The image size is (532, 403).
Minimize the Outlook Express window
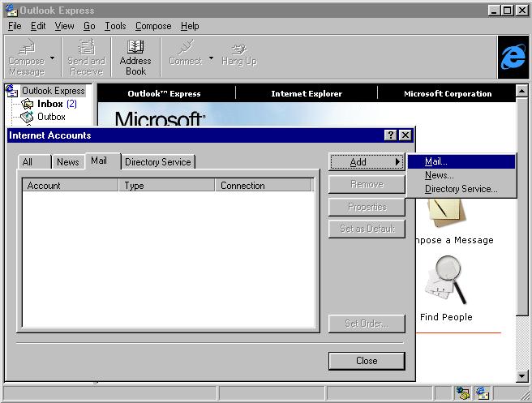495,11
